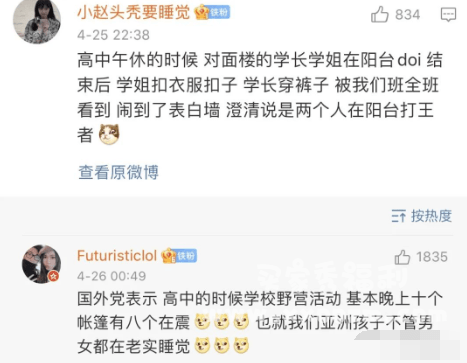The height and width of the screenshot is (363, 467).
Task: Click the thumbs-up icon beside 1835
Action: 402,257
